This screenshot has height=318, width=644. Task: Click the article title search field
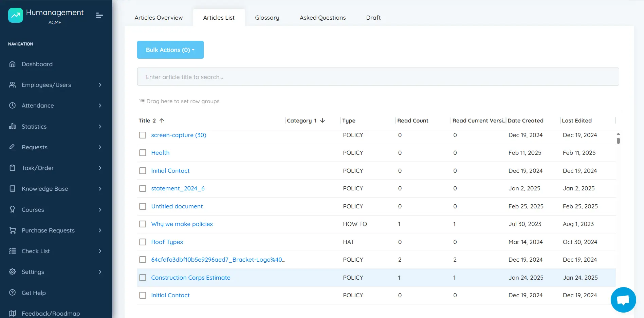click(378, 77)
